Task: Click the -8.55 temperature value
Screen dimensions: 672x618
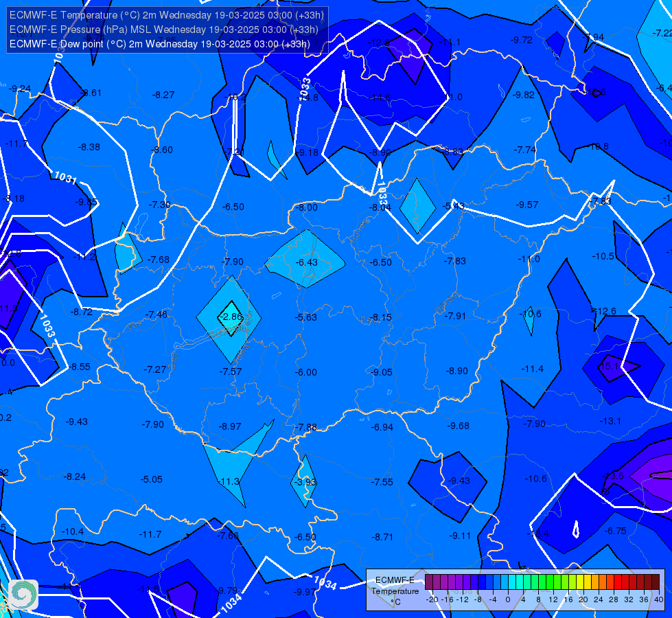Action: tap(80, 367)
